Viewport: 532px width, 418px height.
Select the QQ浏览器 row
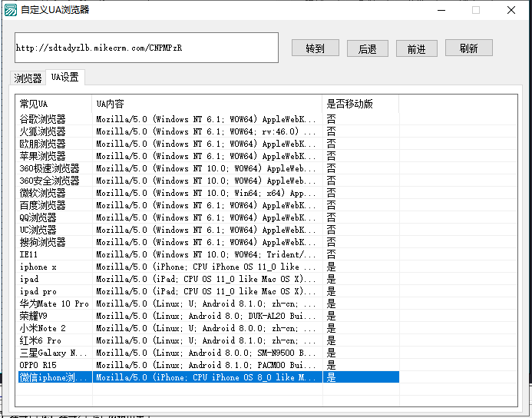[x=208, y=217]
